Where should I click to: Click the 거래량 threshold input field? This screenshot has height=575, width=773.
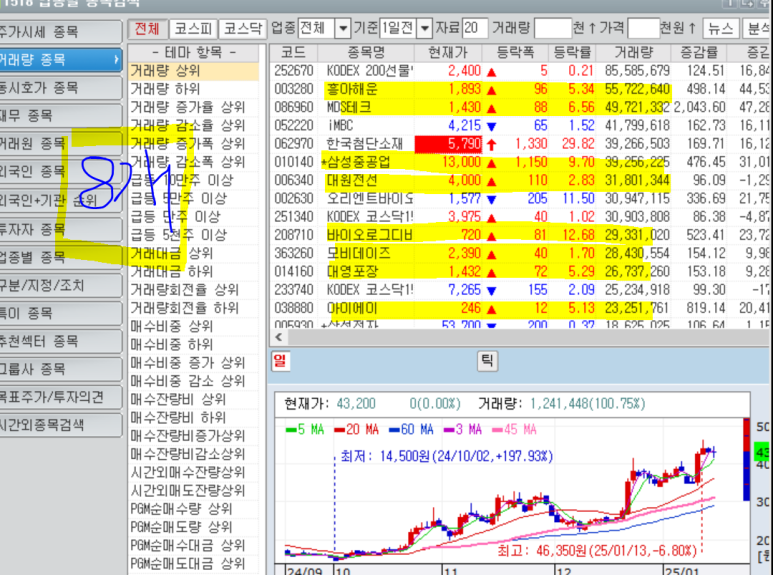click(x=553, y=29)
